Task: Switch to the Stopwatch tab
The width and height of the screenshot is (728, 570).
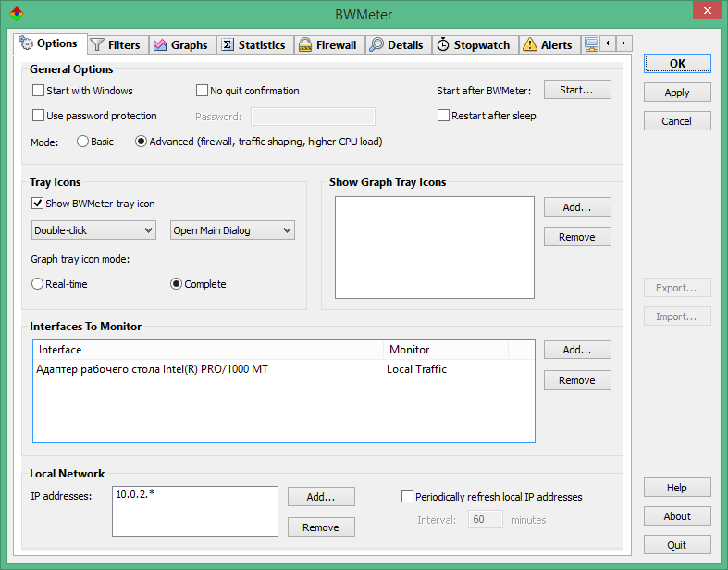Action: 475,45
